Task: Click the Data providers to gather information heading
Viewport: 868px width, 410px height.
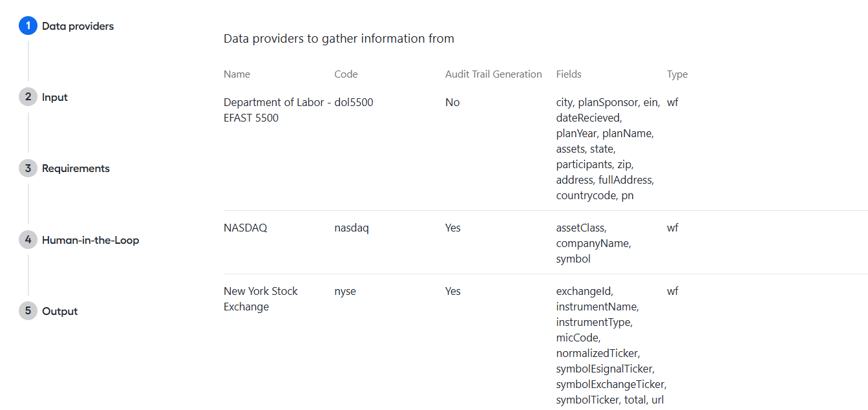Action: (339, 39)
